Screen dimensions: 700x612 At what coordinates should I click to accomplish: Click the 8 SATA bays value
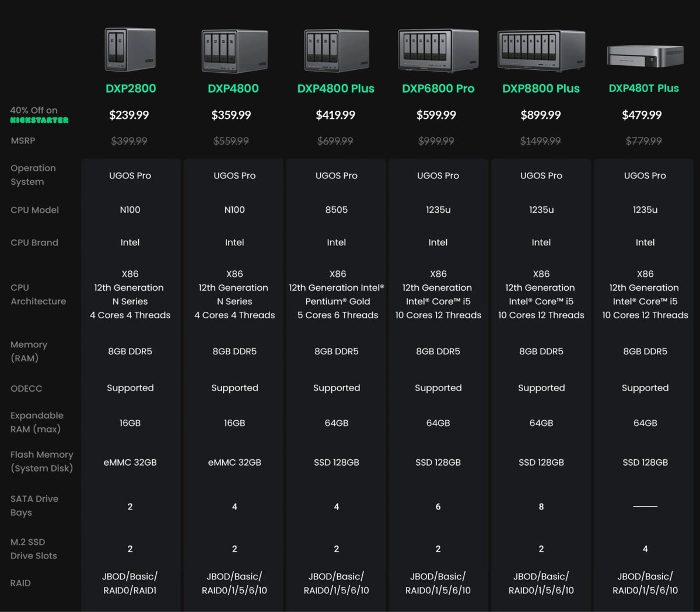click(x=541, y=507)
